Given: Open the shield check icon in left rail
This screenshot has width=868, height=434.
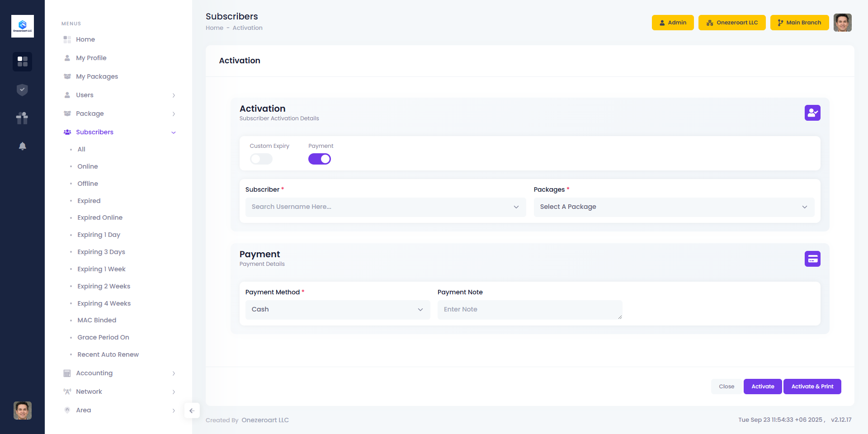Looking at the screenshot, I should [22, 90].
